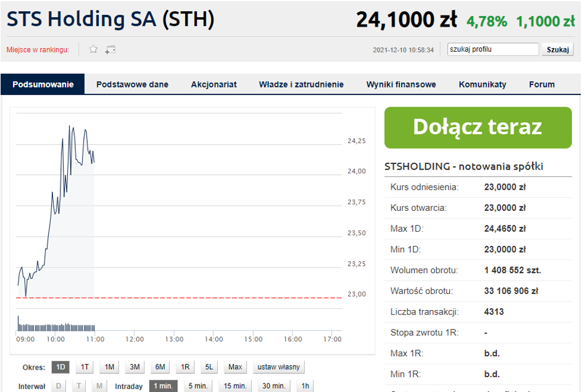Click the Stopa zwrotu 1R label
Image resolution: width=585 pixels, height=392 pixels.
pyautogui.click(x=424, y=333)
